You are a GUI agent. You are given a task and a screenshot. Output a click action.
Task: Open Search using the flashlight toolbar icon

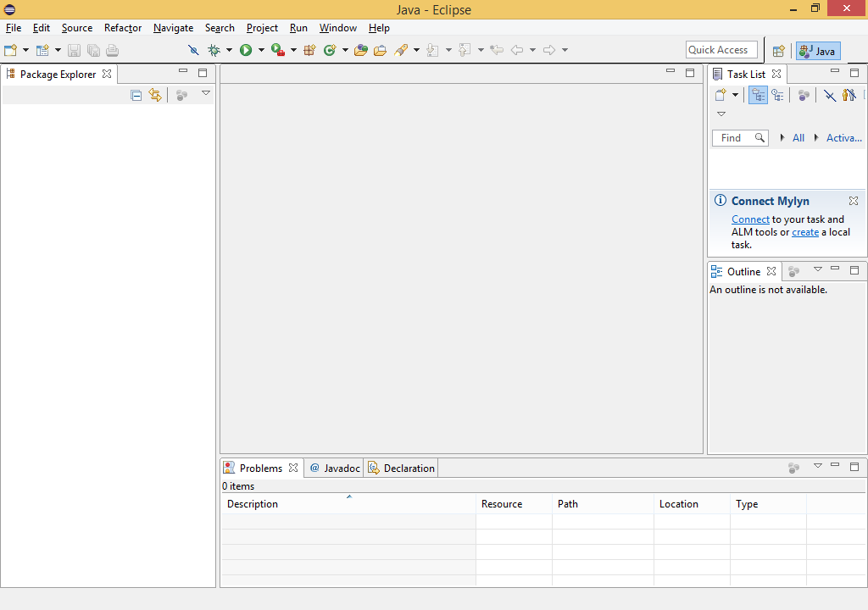[402, 49]
